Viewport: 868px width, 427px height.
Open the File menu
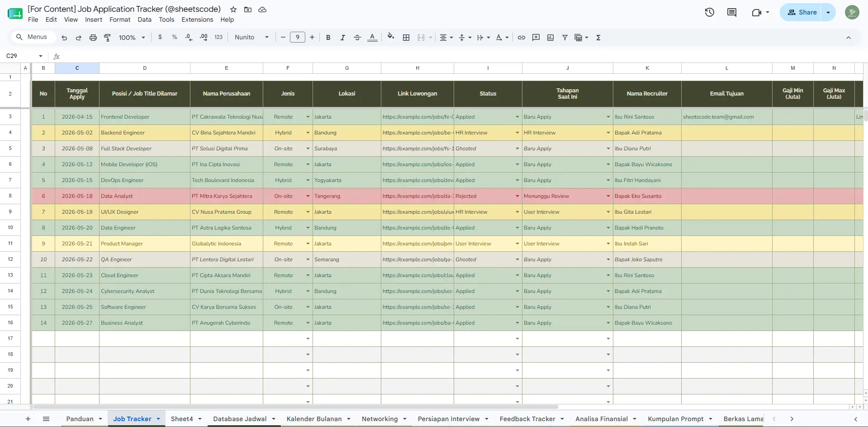[x=33, y=19]
